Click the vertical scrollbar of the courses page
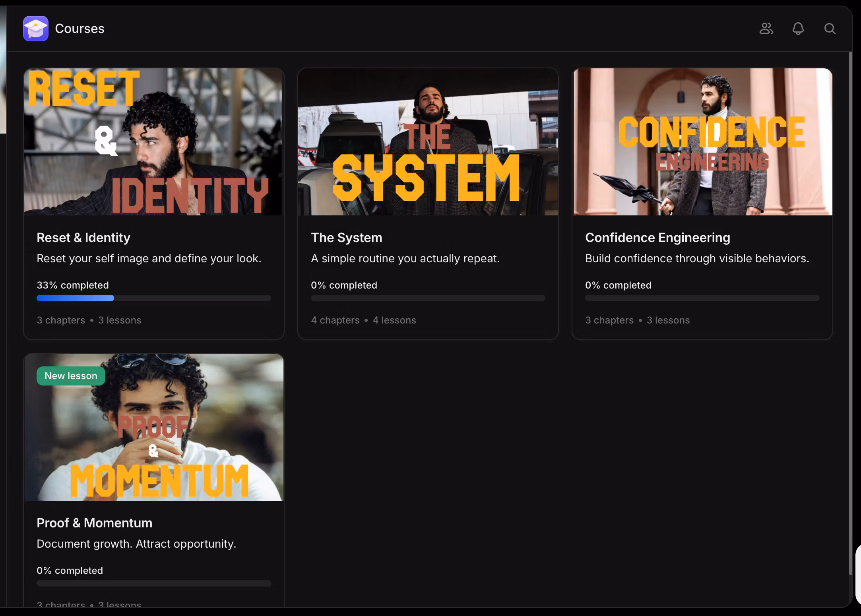861x616 pixels. (x=850, y=314)
